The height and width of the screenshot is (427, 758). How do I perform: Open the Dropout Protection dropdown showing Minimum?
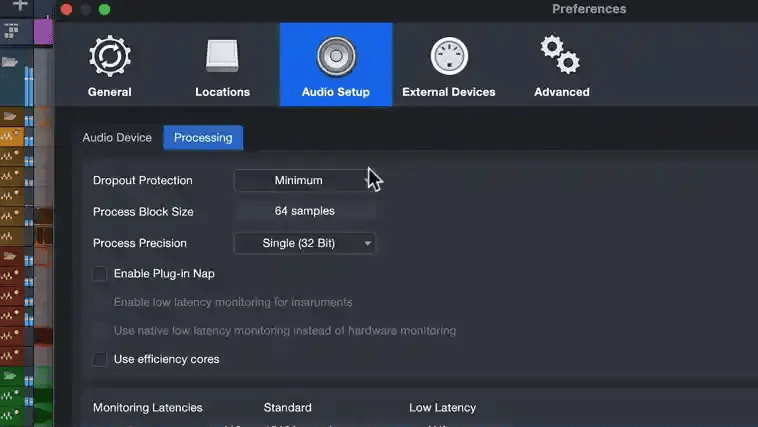click(x=305, y=180)
